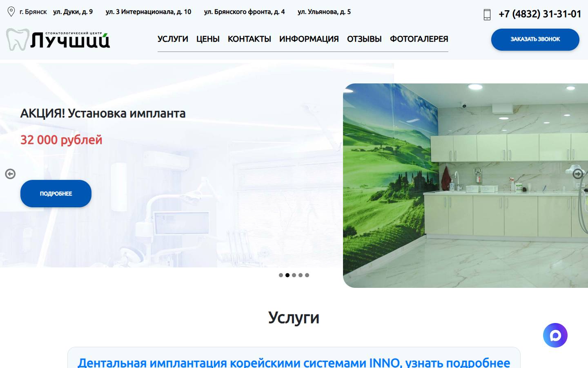Open the INNO dental implantation link
Image resolution: width=588 pixels, height=368 pixels.
click(294, 362)
